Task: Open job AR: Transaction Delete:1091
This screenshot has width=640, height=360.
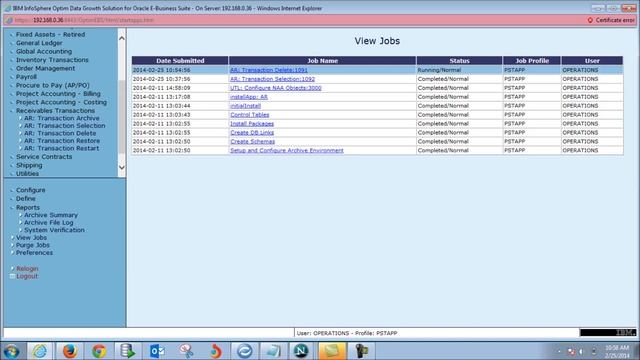Action: (269, 70)
